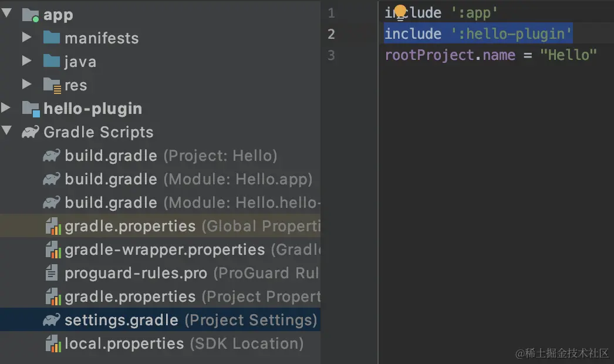Click the yellow intention bulb in editor
The width and height of the screenshot is (614, 364).
pyautogui.click(x=400, y=11)
